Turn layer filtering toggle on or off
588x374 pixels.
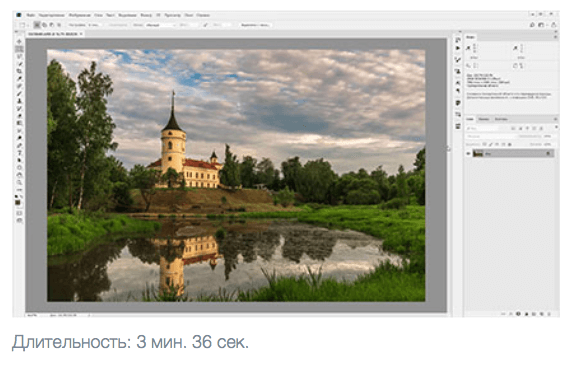(x=556, y=127)
